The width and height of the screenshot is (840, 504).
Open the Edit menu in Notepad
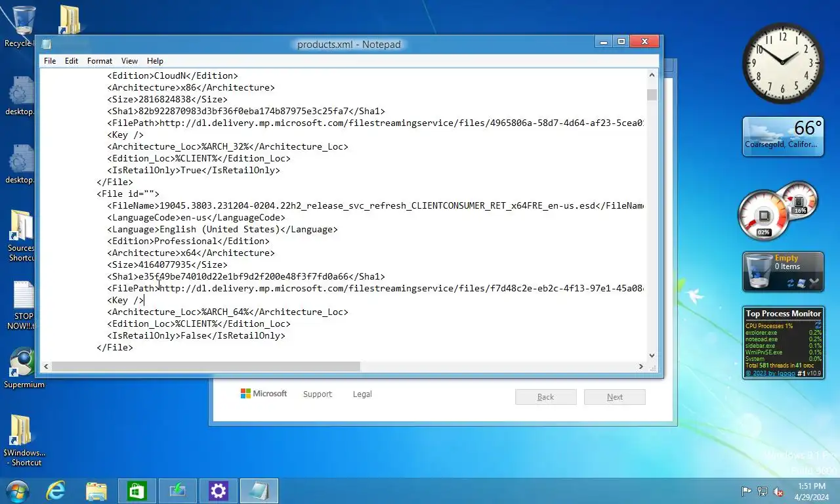(x=72, y=61)
